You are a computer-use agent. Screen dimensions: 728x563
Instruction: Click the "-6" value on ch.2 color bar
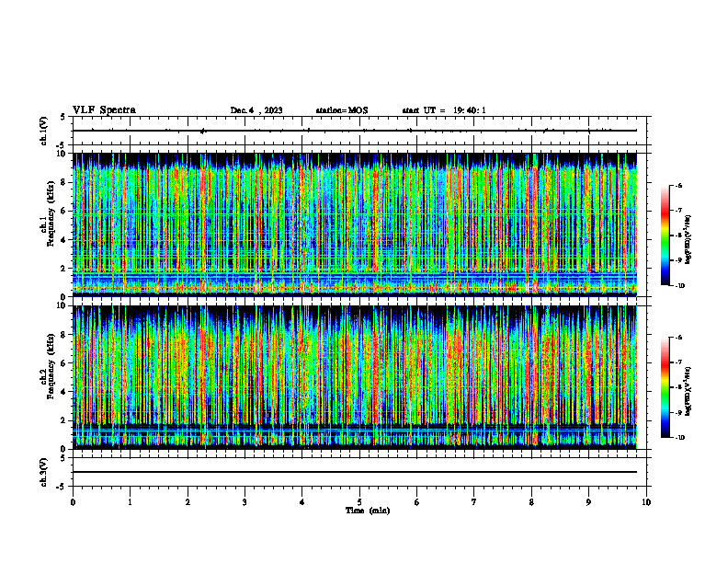point(678,338)
